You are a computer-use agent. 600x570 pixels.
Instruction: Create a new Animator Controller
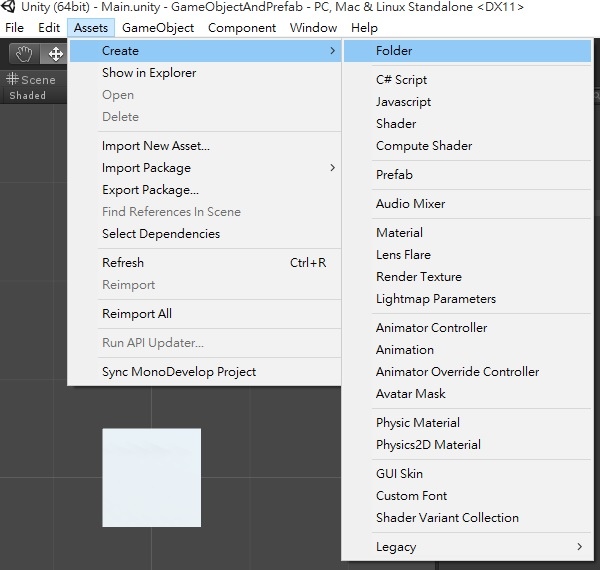467,328
